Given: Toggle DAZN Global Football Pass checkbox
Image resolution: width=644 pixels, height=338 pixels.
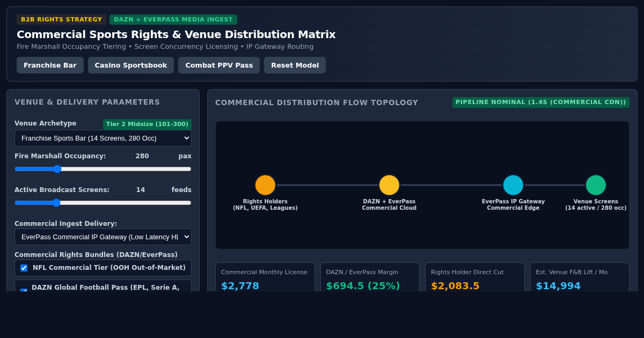Looking at the screenshot, I should 24,290.
